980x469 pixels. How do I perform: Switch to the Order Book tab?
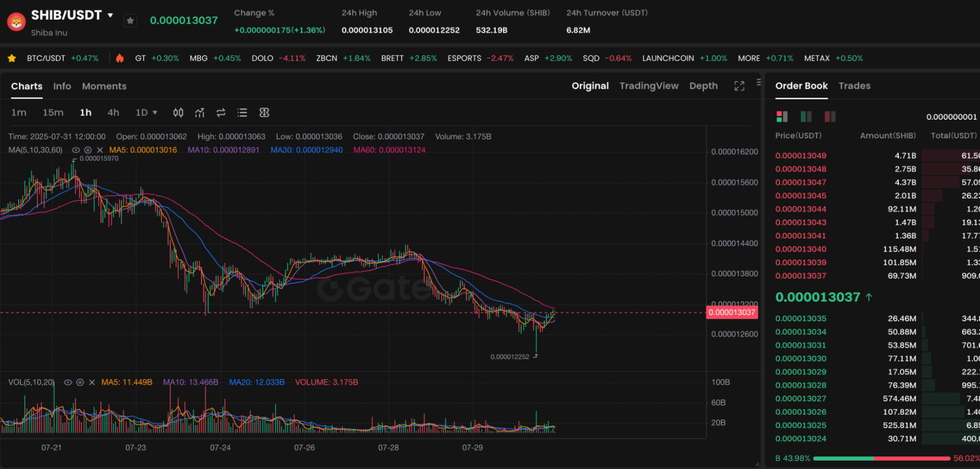point(802,86)
